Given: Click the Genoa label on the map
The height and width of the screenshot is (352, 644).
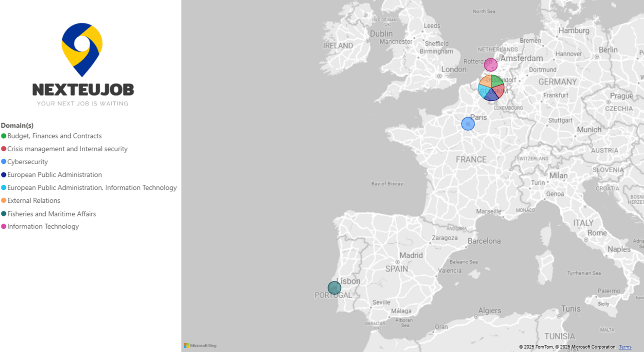Looking at the screenshot, I should (555, 194).
